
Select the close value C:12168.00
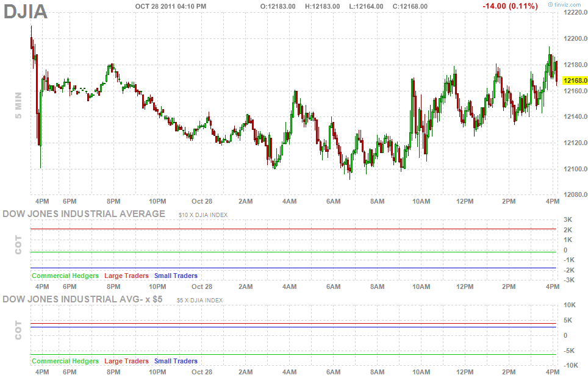410,6
